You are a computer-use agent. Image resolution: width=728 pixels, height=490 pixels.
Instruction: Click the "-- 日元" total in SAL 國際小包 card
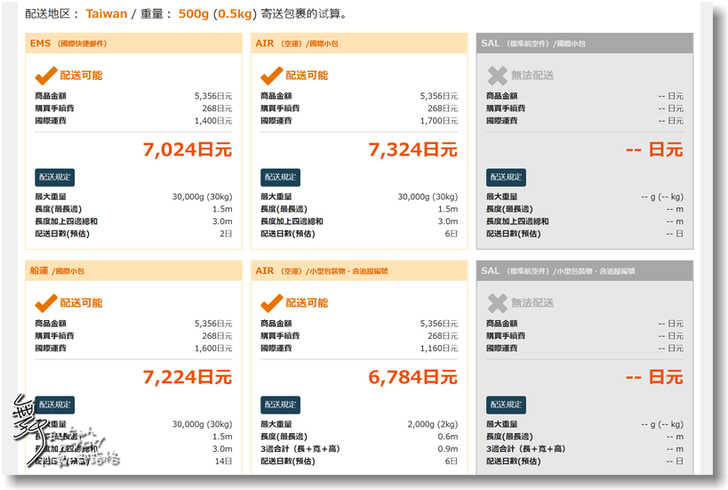coord(654,150)
